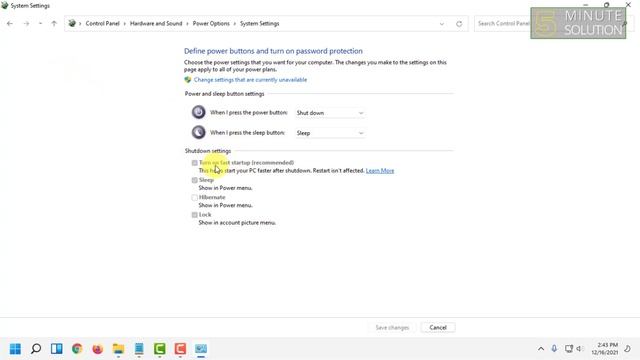
Task: Toggle Hibernate in Power menu checkbox
Action: 195,198
